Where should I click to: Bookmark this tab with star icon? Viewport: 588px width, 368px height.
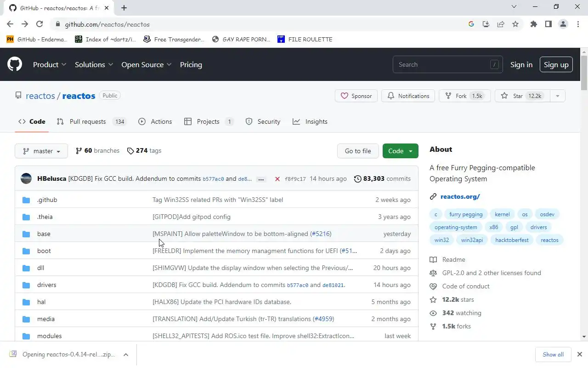tap(515, 24)
